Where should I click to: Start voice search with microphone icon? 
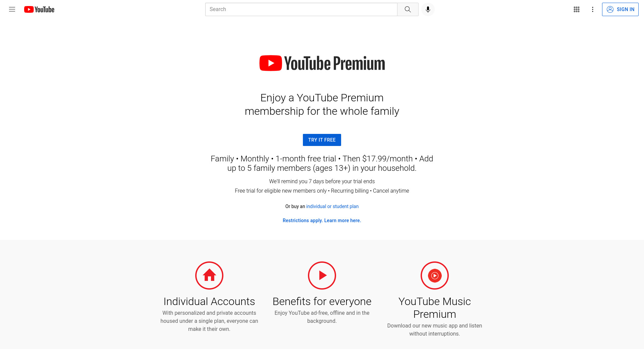coord(428,9)
